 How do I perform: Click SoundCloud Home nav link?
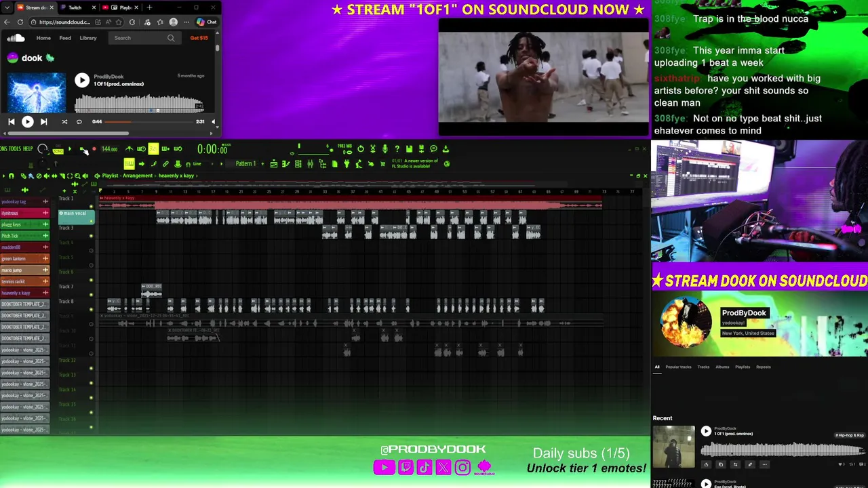click(x=43, y=38)
